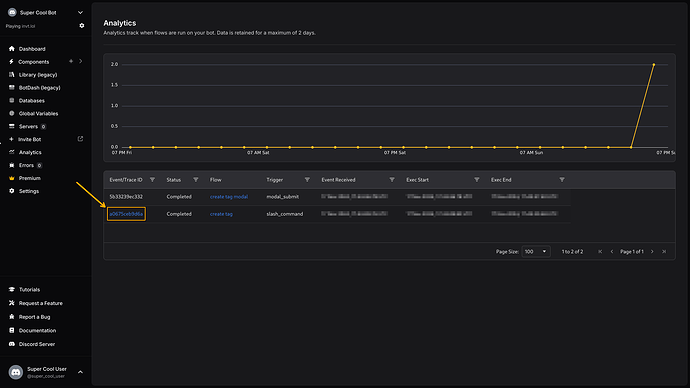Open the Page Size dropdown
Screen dimensions: 690x388
536,252
